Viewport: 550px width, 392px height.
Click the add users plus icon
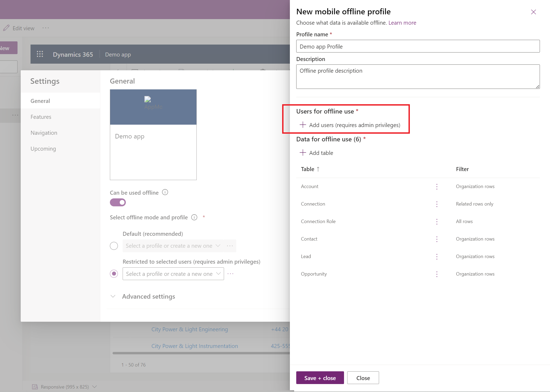[303, 125]
